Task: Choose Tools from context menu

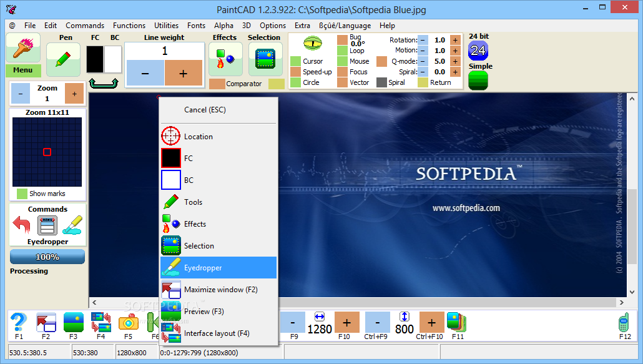Action: pyautogui.click(x=218, y=202)
